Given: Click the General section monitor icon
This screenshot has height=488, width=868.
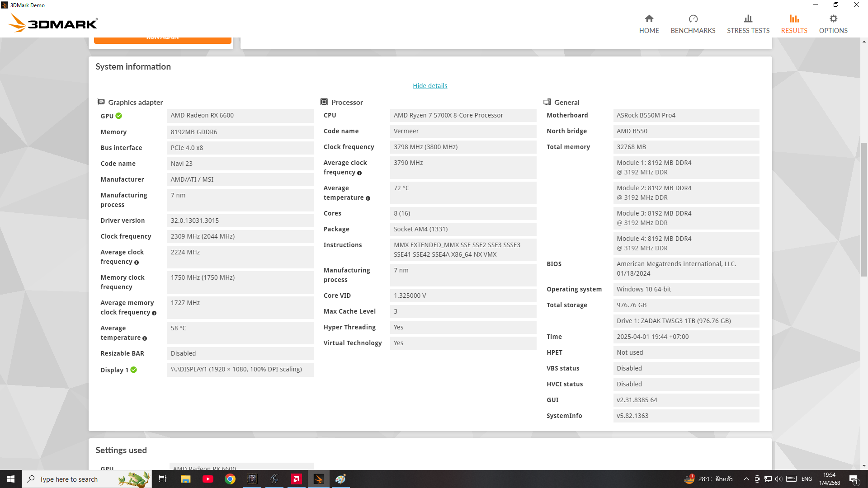Looking at the screenshot, I should click(547, 102).
